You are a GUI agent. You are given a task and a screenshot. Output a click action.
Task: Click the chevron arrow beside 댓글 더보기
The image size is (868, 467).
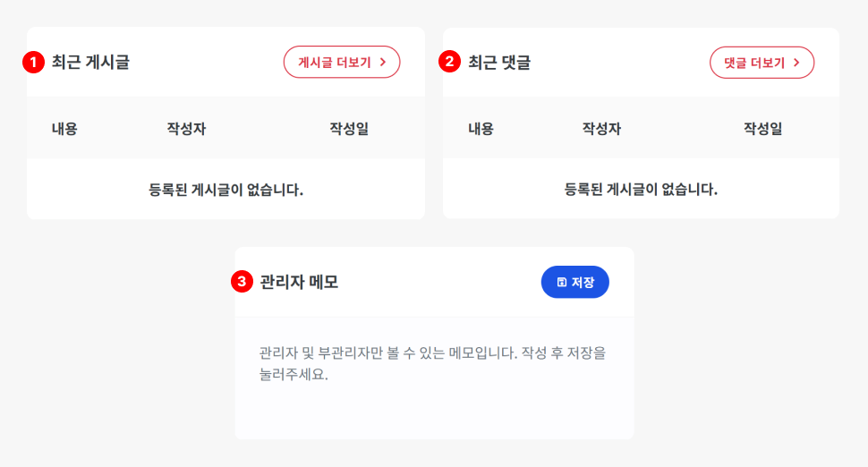coord(796,63)
